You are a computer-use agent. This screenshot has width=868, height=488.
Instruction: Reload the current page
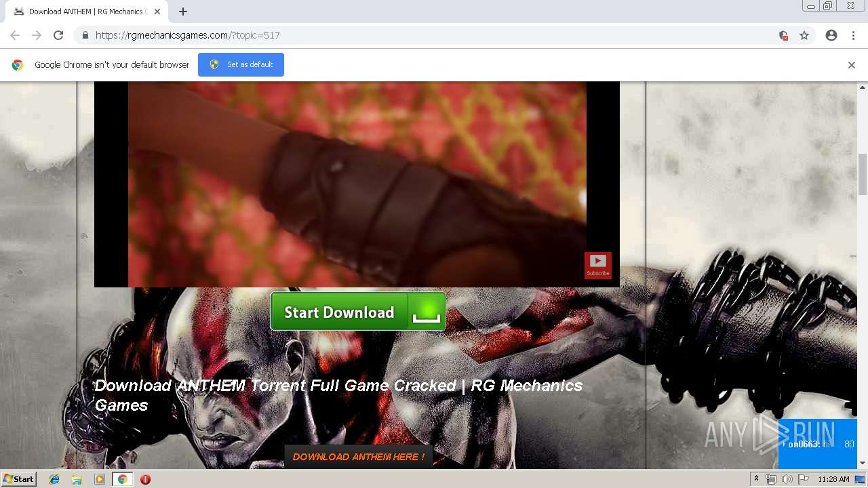coord(58,35)
